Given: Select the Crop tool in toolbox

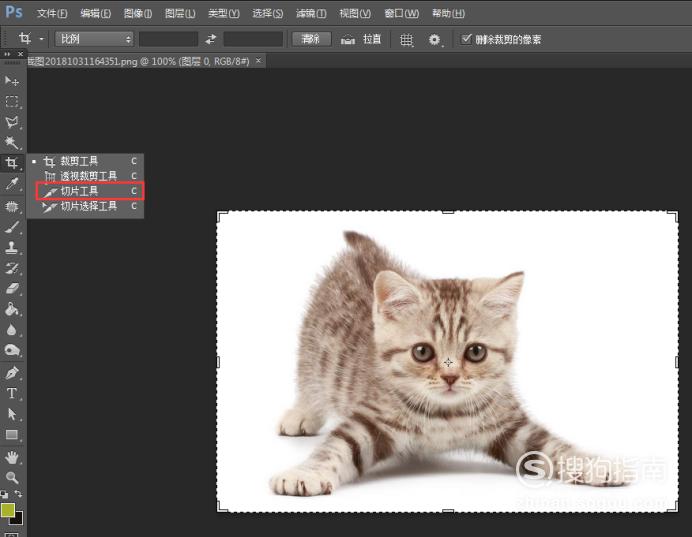Looking at the screenshot, I should tap(12, 163).
